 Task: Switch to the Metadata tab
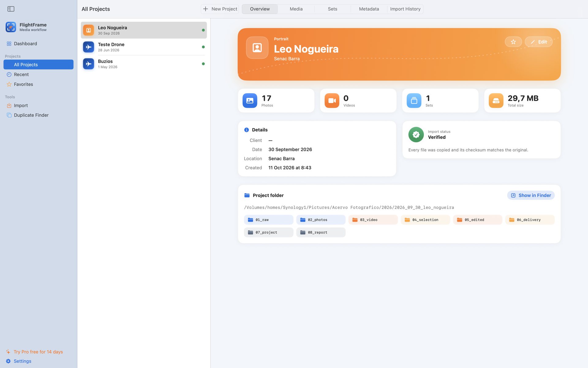coord(369,9)
